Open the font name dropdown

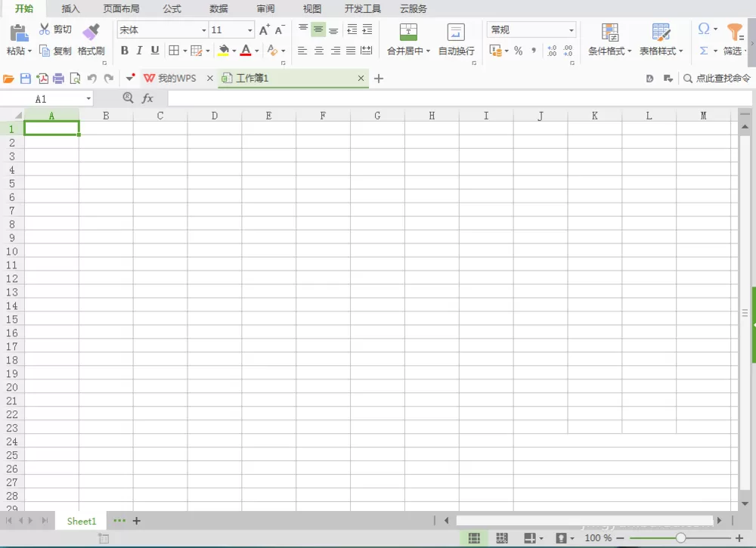tap(203, 30)
